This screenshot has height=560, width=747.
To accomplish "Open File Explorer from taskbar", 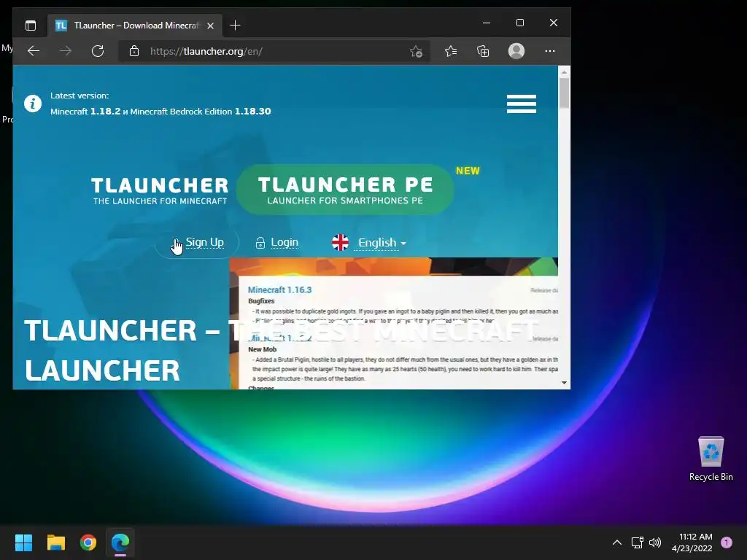I will click(55, 542).
